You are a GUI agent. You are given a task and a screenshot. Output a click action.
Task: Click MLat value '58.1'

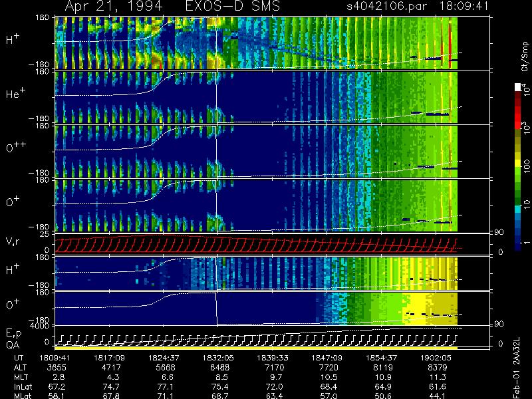pyautogui.click(x=57, y=396)
